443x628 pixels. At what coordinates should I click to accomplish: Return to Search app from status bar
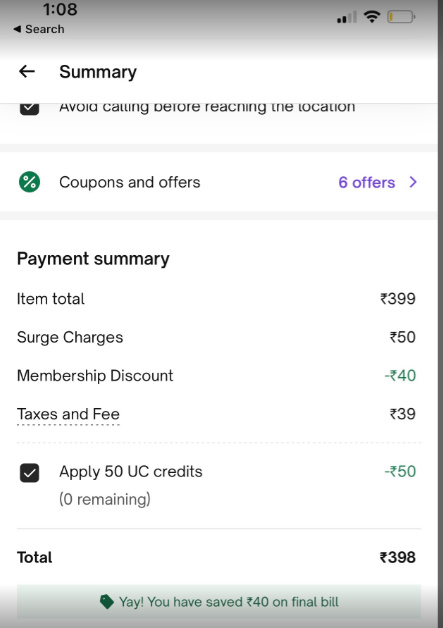pos(39,29)
